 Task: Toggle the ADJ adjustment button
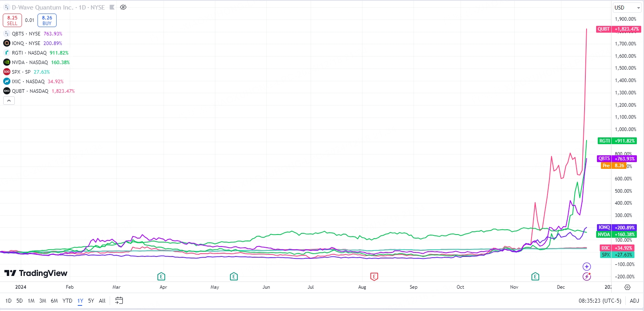pyautogui.click(x=634, y=301)
